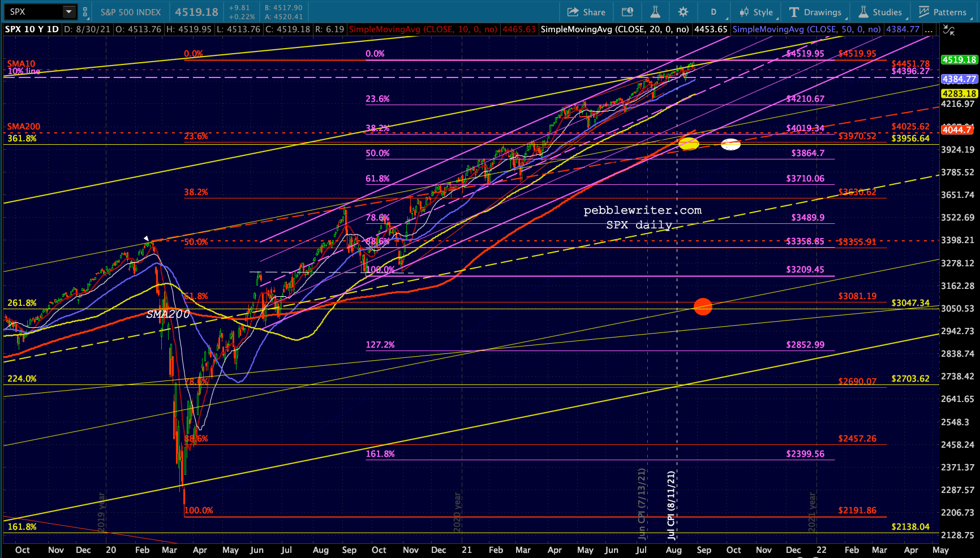Click the candlestick icon next to Style

[x=744, y=12]
